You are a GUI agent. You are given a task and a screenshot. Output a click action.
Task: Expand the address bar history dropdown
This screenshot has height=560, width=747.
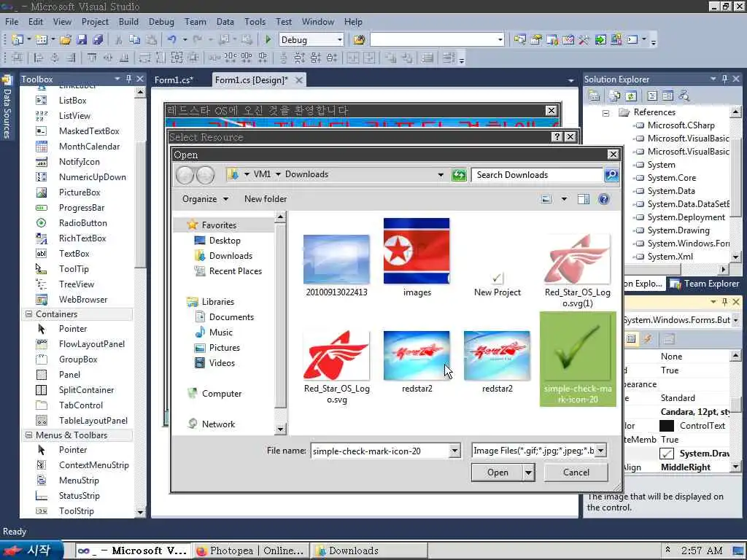tap(441, 175)
